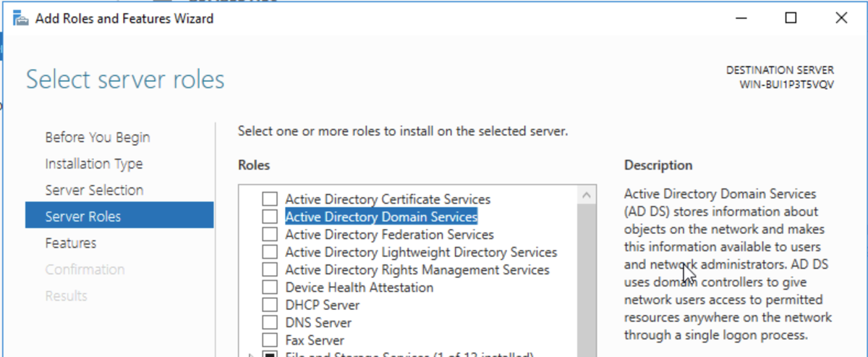
Task: Tick the DNS Server checkbox
Action: [x=270, y=322]
